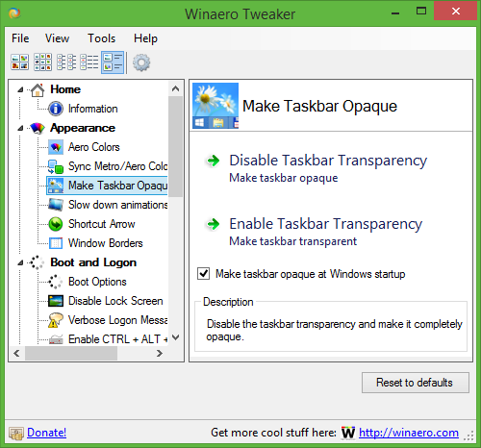The width and height of the screenshot is (481, 448).
Task: Click the Disable Lock Screen icon
Action: tap(56, 301)
